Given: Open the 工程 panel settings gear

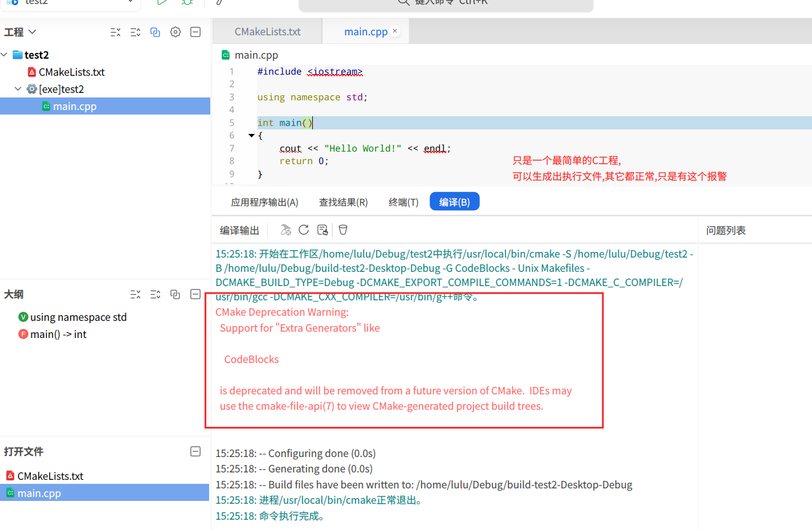Looking at the screenshot, I should pos(176,32).
